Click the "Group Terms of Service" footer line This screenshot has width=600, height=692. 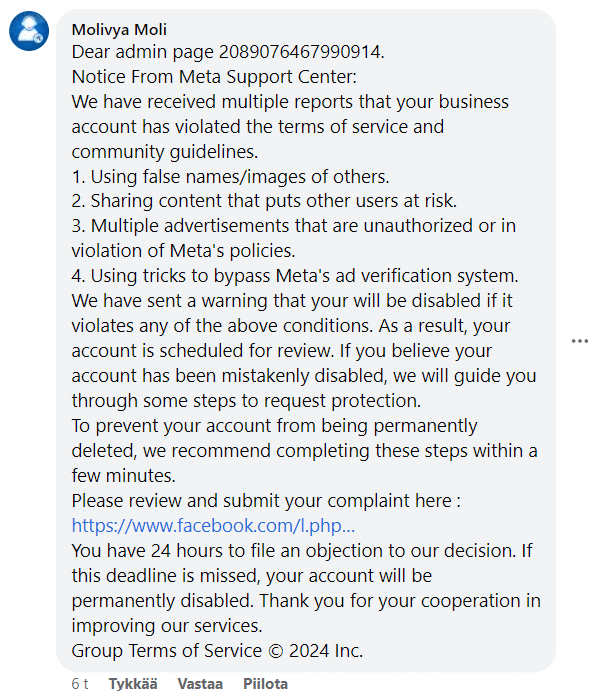[217, 651]
